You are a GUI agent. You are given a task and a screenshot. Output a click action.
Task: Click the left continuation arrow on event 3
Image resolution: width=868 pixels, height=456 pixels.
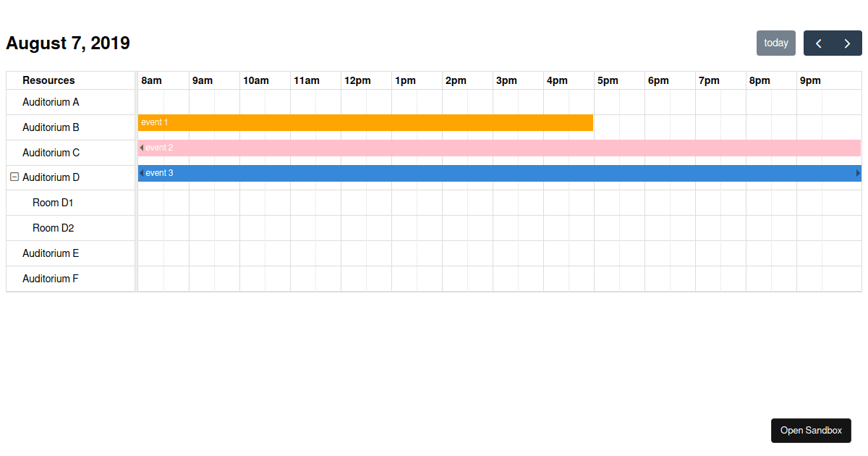click(x=140, y=173)
